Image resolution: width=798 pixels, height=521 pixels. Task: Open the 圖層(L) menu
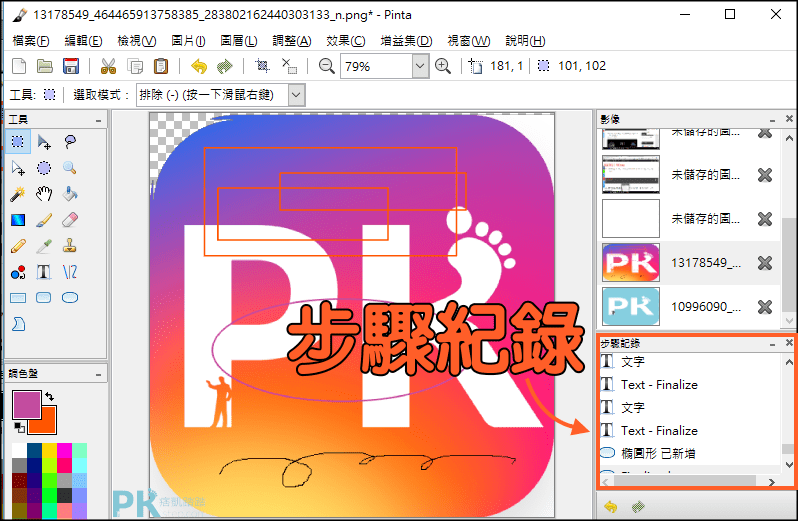(239, 41)
